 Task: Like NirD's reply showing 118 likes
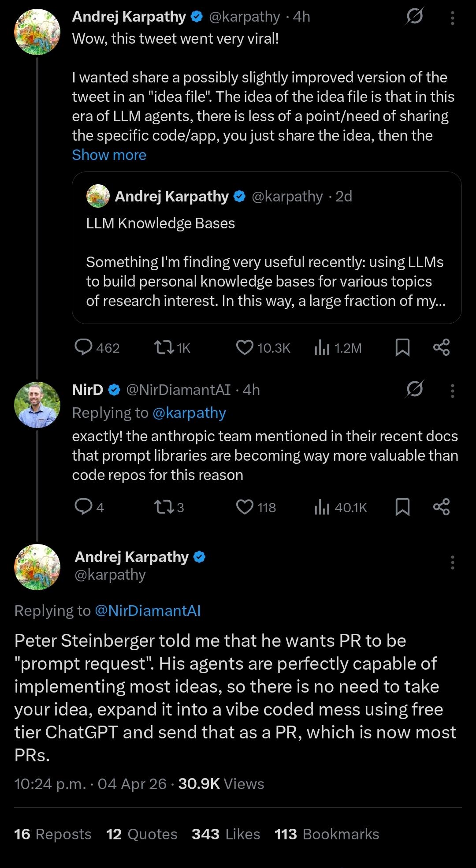245,507
